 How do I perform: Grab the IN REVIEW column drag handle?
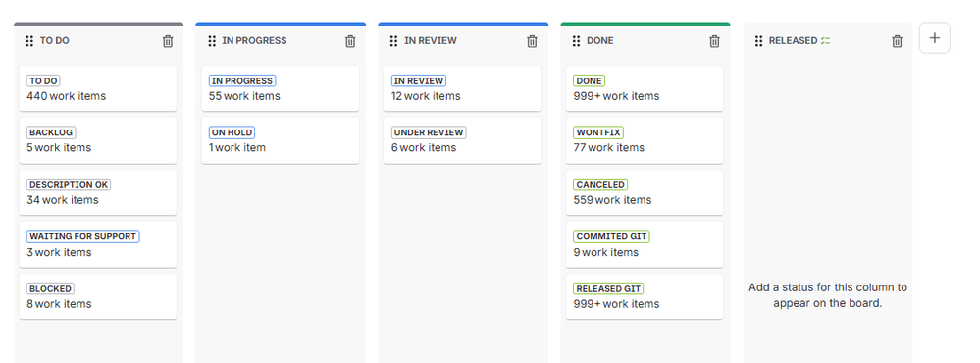tap(393, 41)
